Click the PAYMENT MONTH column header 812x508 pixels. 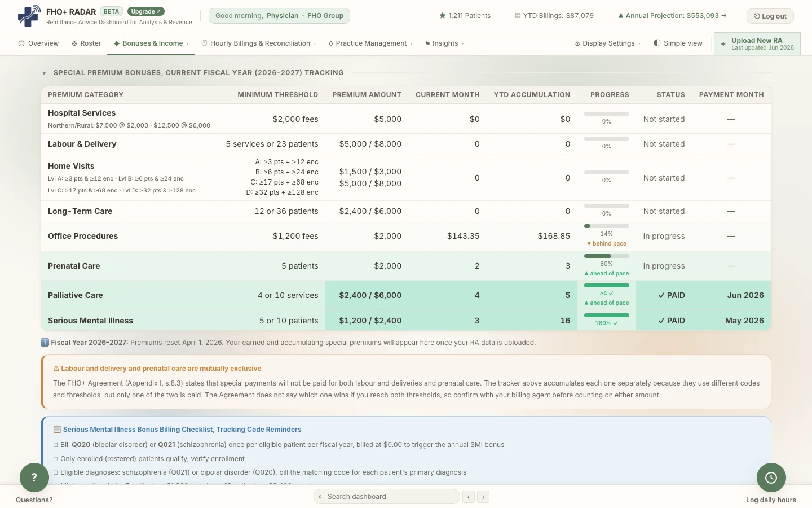click(731, 95)
